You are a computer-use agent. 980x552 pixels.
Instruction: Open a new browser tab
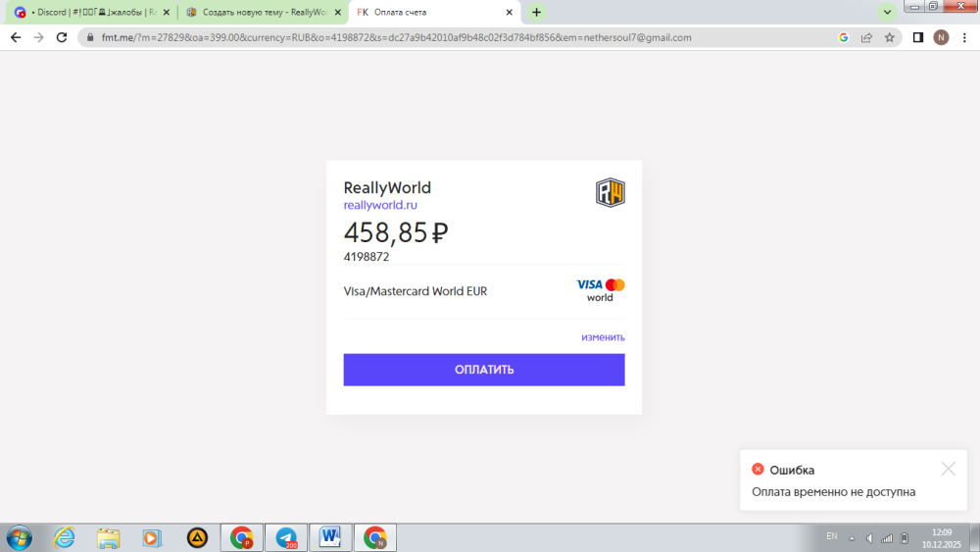click(536, 12)
